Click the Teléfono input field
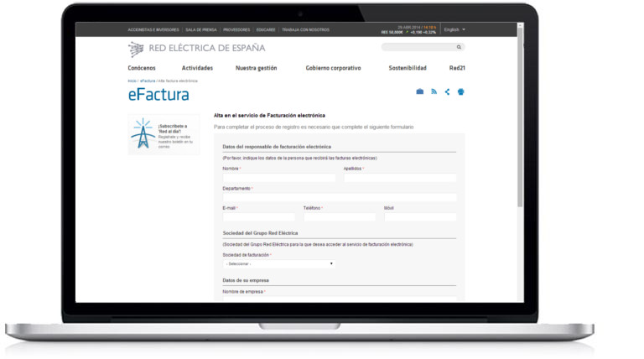The image size is (644, 359). [340, 217]
